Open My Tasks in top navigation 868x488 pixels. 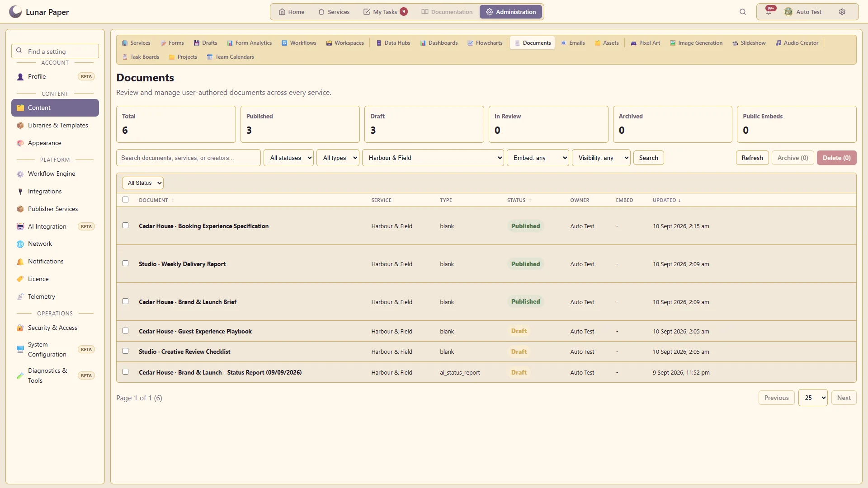click(385, 12)
